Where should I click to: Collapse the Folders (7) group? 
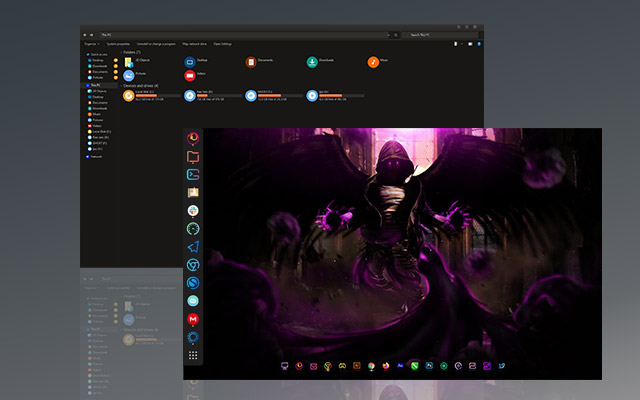click(121, 52)
